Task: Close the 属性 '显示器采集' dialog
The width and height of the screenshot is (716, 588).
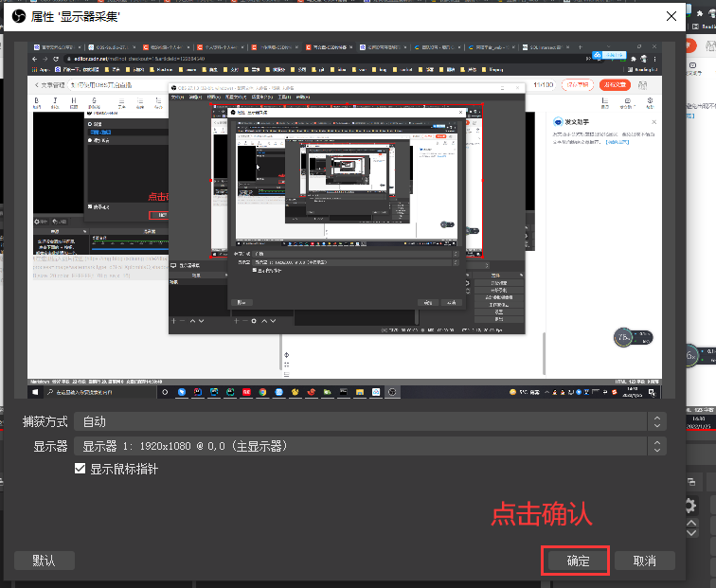Action: pyautogui.click(x=671, y=16)
